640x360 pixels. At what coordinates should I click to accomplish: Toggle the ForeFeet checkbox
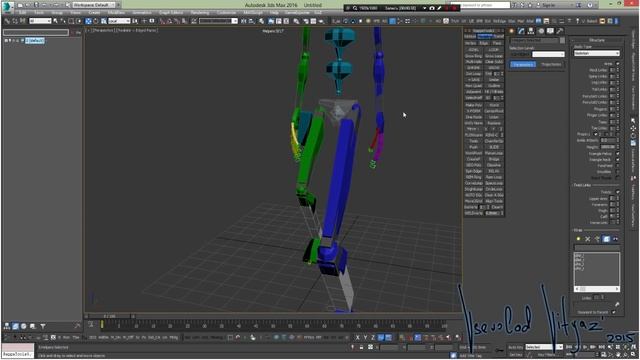[x=617, y=166]
